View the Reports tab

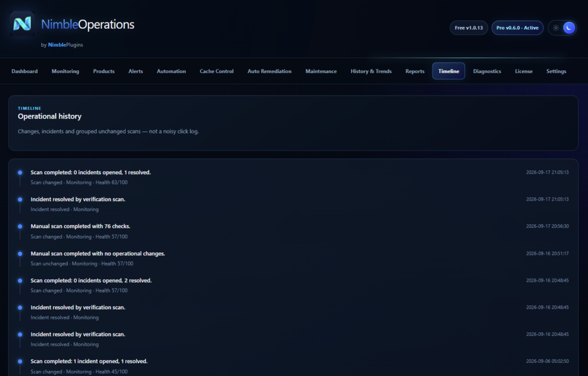click(415, 71)
